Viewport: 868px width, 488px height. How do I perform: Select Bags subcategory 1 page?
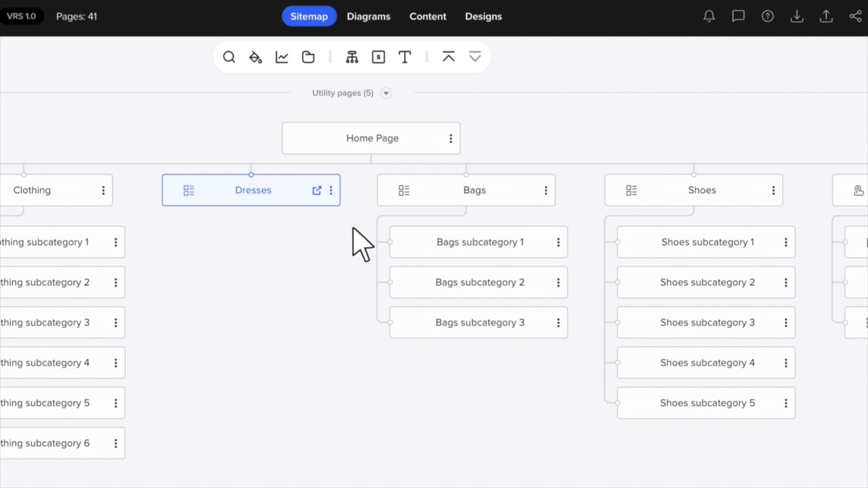click(479, 242)
